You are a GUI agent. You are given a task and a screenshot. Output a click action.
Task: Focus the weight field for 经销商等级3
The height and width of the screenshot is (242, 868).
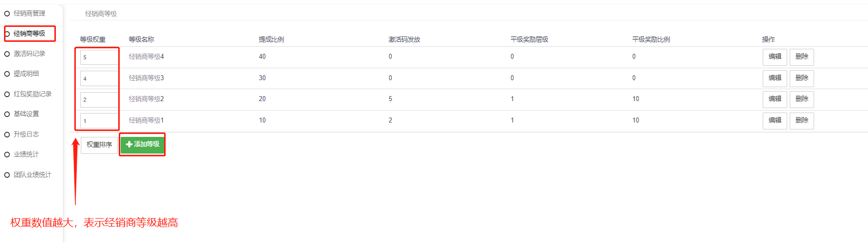[x=99, y=79]
